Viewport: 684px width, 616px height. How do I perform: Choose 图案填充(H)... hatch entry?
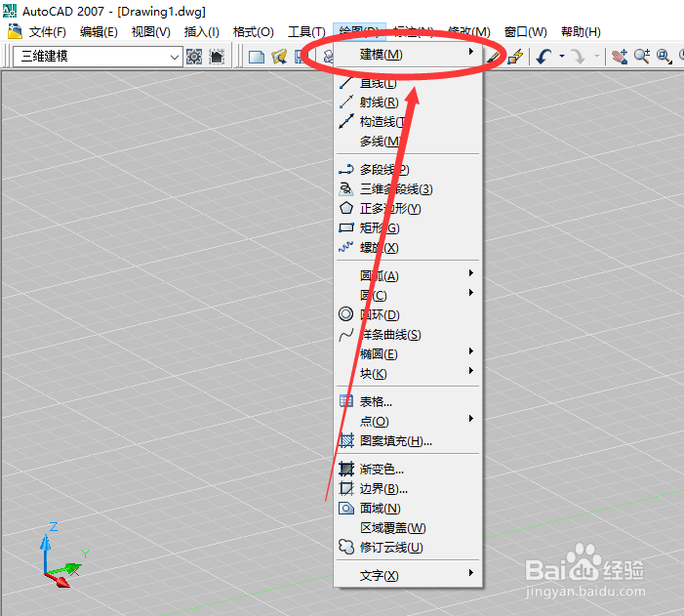(x=408, y=441)
